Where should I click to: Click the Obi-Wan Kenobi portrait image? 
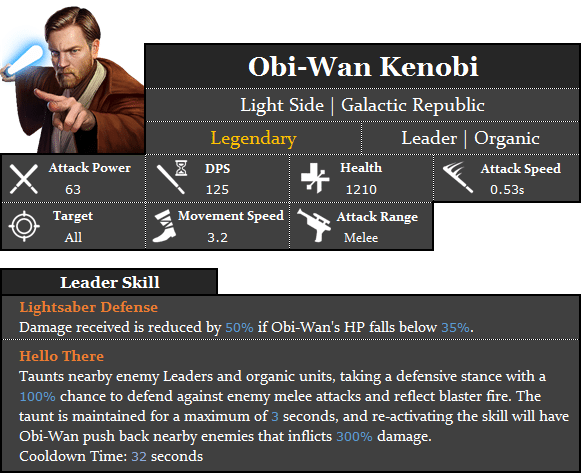(72, 79)
